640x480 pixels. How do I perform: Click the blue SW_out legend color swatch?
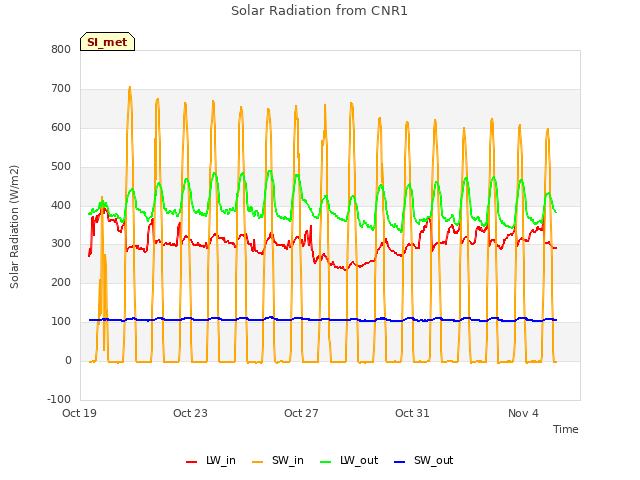pos(400,462)
